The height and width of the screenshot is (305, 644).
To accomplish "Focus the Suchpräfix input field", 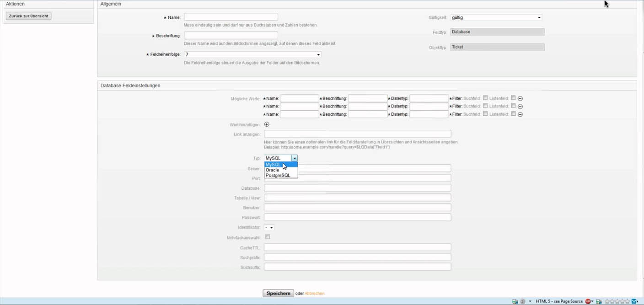I will pos(357,257).
